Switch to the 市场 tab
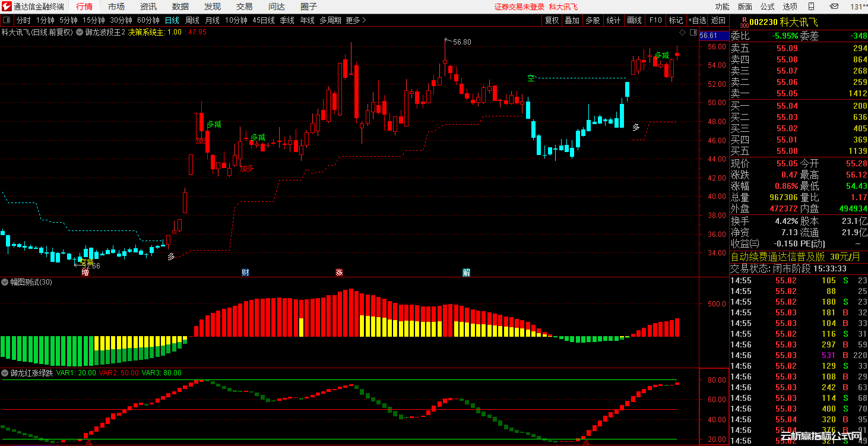 (116, 7)
